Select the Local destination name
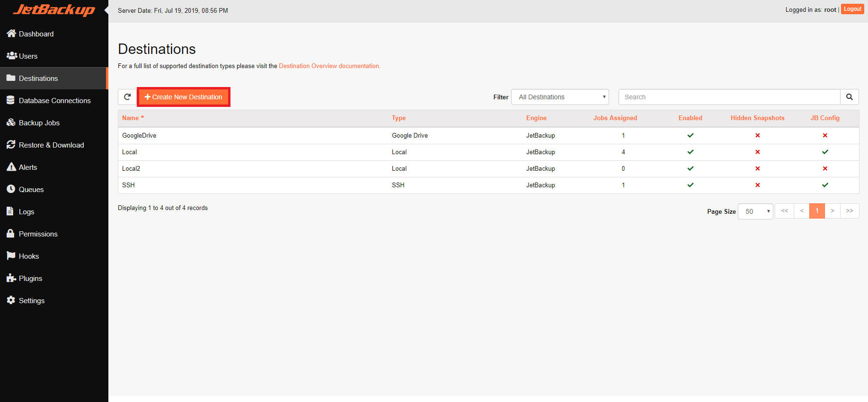The height and width of the screenshot is (402, 868). (x=129, y=152)
